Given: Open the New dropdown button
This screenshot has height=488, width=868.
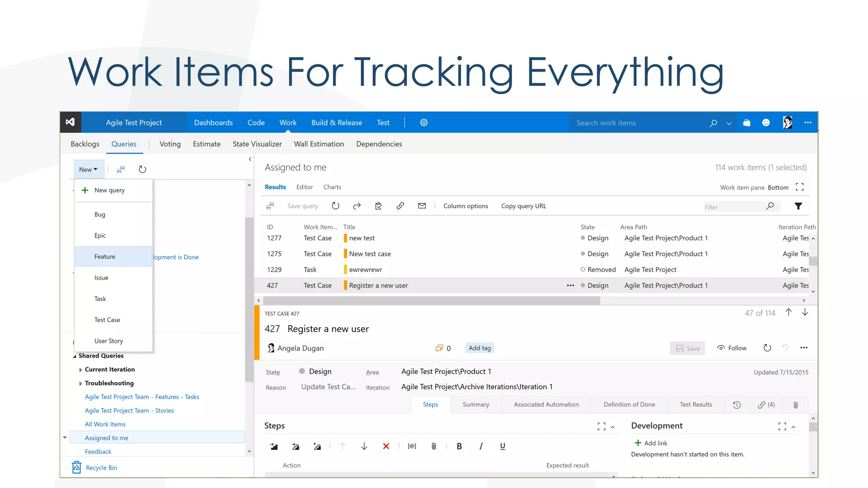Looking at the screenshot, I should coord(88,169).
